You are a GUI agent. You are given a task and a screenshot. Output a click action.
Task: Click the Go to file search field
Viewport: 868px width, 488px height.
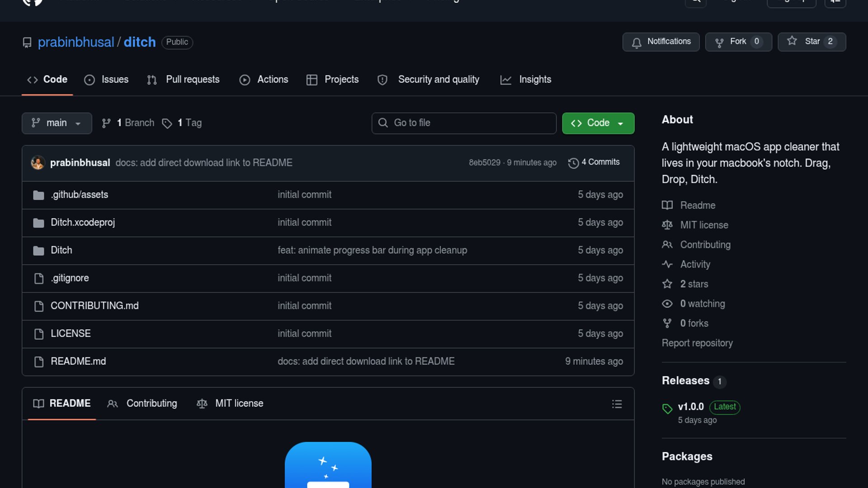click(464, 123)
